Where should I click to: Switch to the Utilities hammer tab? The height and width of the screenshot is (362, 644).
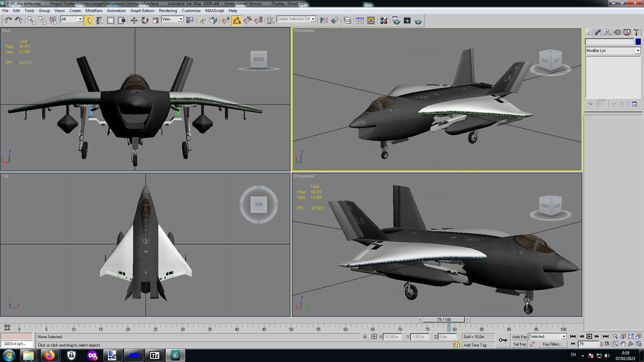636,32
